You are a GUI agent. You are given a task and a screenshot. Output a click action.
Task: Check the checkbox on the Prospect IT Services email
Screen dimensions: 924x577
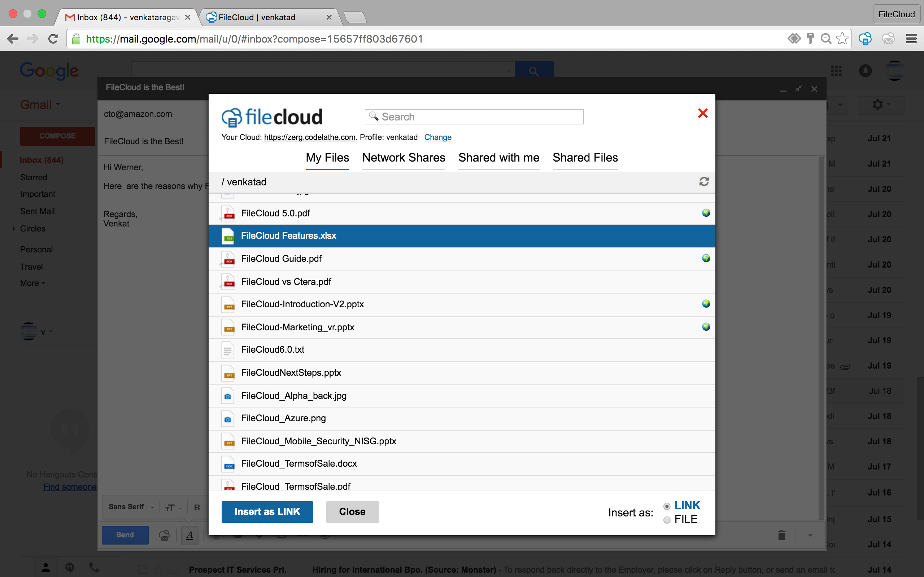point(143,569)
